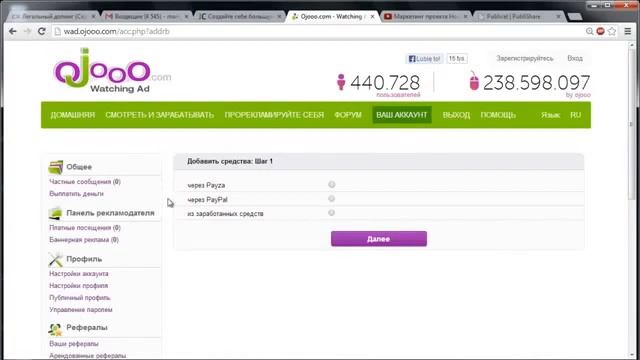This screenshot has width=640, height=360.
Task: Click the ВЫХОД menu item
Action: (x=456, y=115)
